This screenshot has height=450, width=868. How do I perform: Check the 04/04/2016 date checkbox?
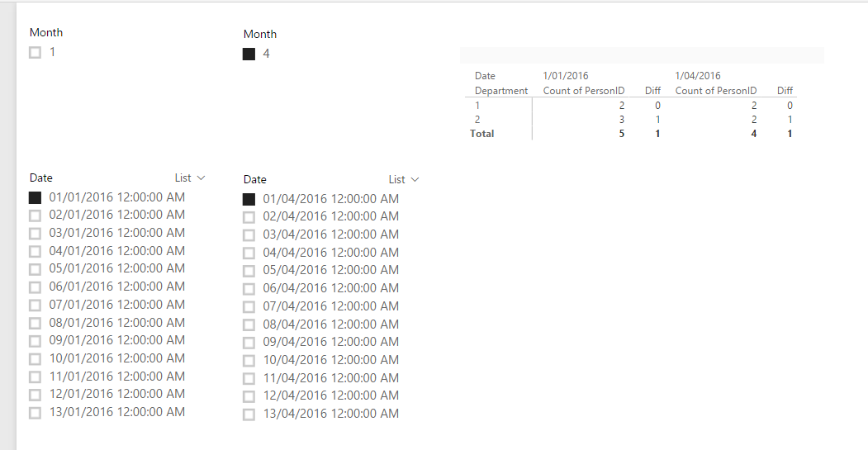pyautogui.click(x=249, y=253)
